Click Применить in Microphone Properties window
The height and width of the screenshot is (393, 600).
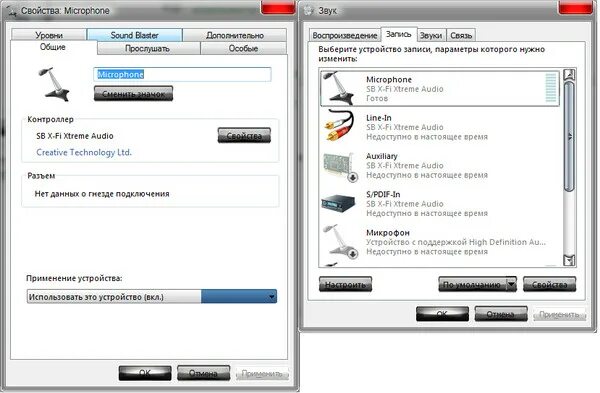pos(262,373)
